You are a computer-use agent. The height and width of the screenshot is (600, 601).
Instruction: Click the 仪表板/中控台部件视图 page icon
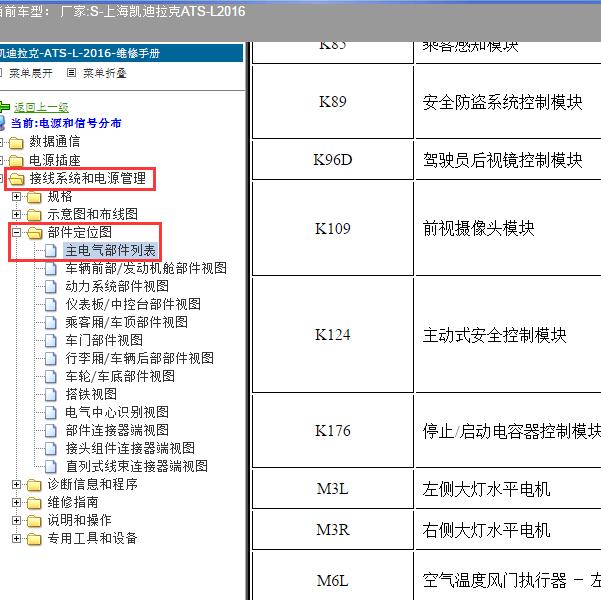click(x=51, y=305)
